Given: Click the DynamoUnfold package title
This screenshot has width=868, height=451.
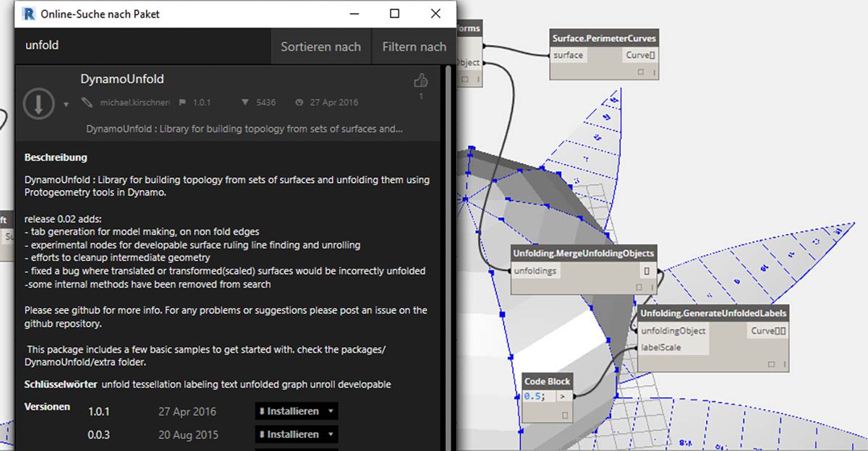Looking at the screenshot, I should pos(122,80).
